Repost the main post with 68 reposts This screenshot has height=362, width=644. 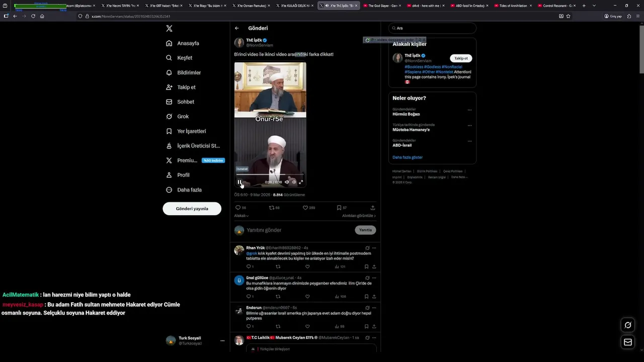point(274,208)
